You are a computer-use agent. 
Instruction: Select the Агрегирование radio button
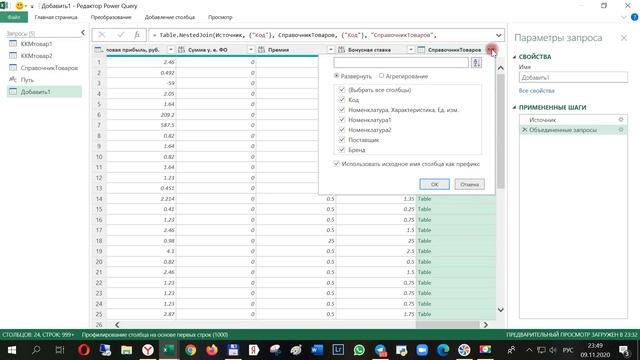[x=381, y=76]
